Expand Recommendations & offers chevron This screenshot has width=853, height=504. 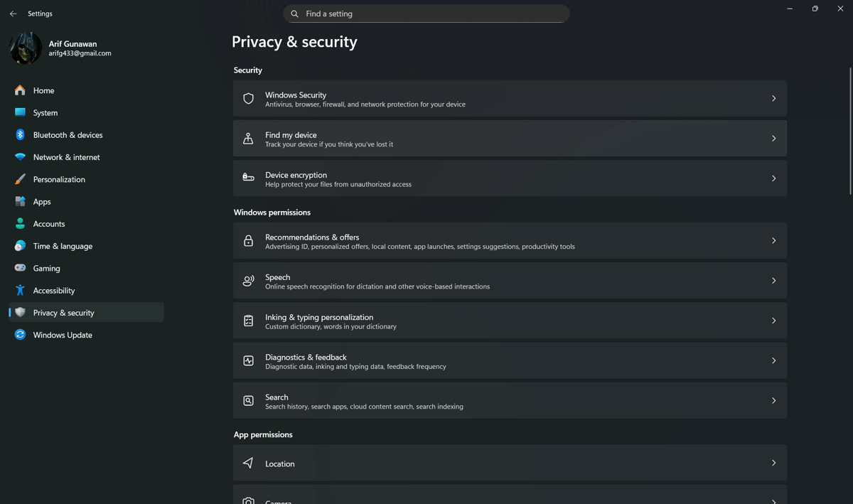click(773, 241)
